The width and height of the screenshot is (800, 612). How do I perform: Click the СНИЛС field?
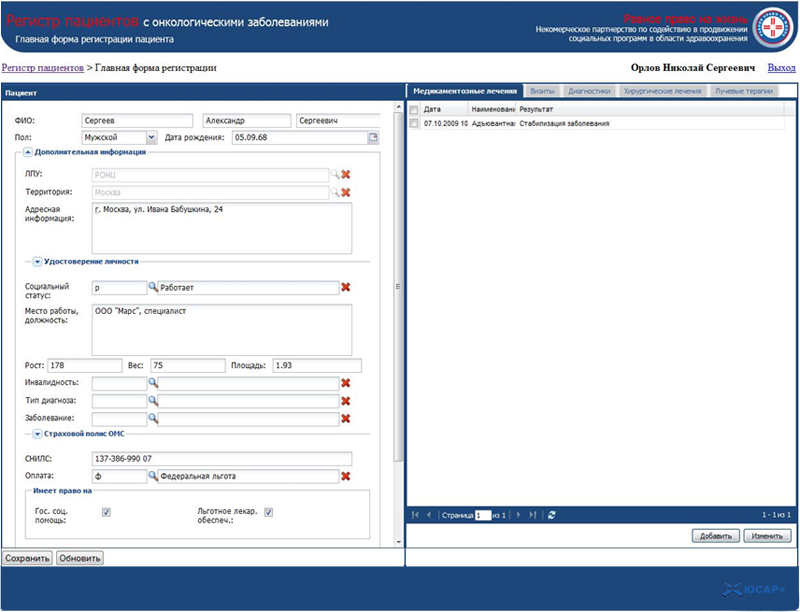(x=222, y=458)
